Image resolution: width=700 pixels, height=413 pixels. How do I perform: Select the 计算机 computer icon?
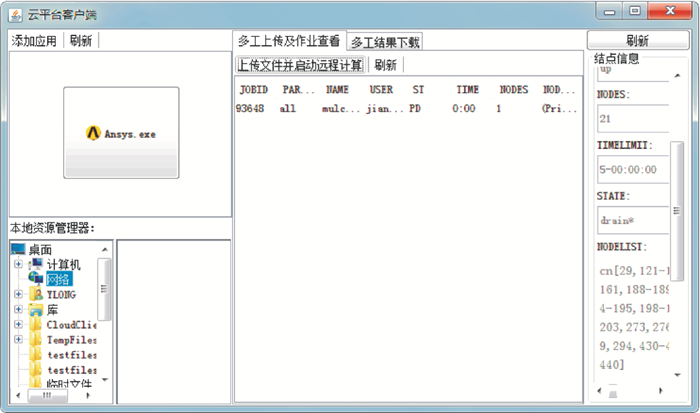point(37,265)
